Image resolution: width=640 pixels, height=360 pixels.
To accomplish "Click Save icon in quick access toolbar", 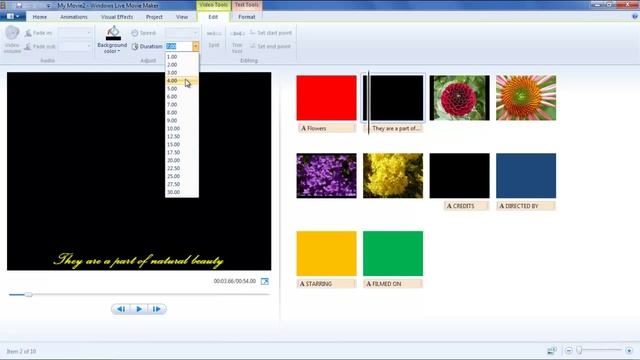I will coord(19,5).
